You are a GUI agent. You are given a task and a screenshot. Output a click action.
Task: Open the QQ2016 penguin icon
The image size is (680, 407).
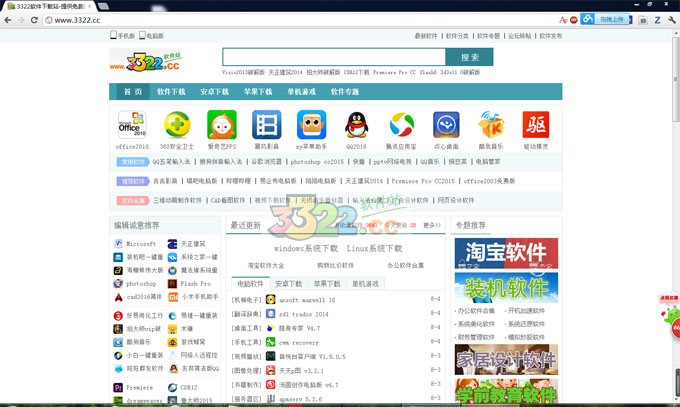(356, 125)
